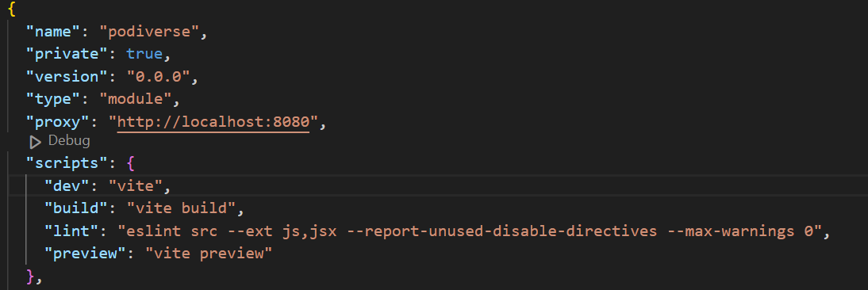Click the "proxy" key
The width and height of the screenshot is (868, 290).
[x=59, y=122]
